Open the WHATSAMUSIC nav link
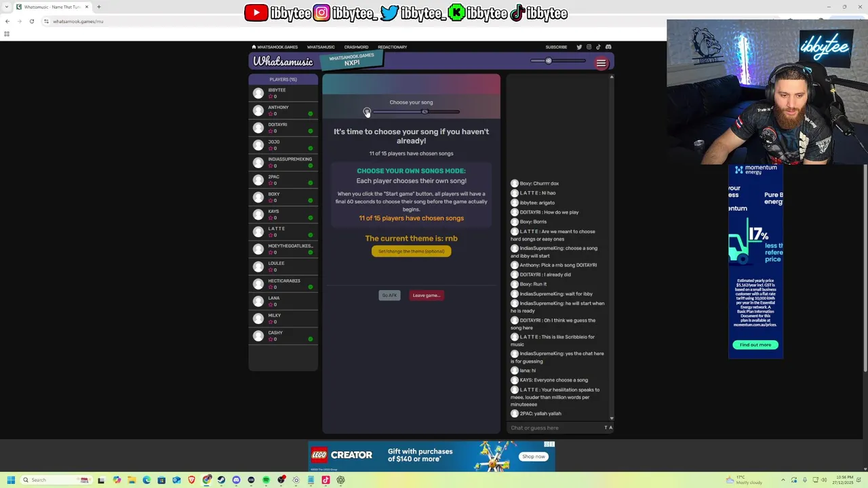Viewport: 868px width, 488px height. click(321, 47)
